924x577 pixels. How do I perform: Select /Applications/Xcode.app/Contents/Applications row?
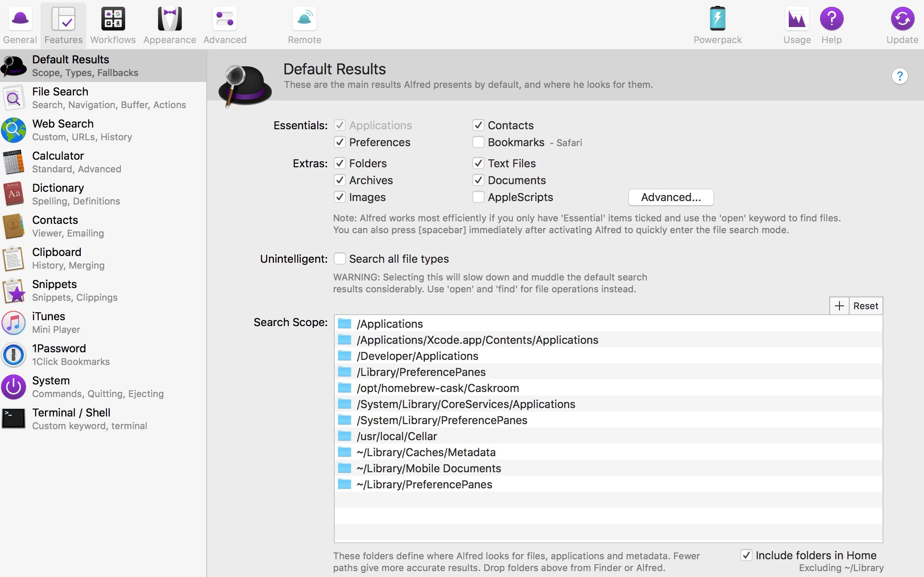click(608, 340)
